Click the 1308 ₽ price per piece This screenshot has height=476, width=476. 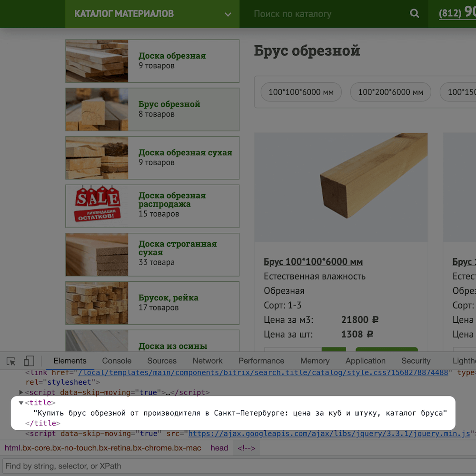[357, 334]
